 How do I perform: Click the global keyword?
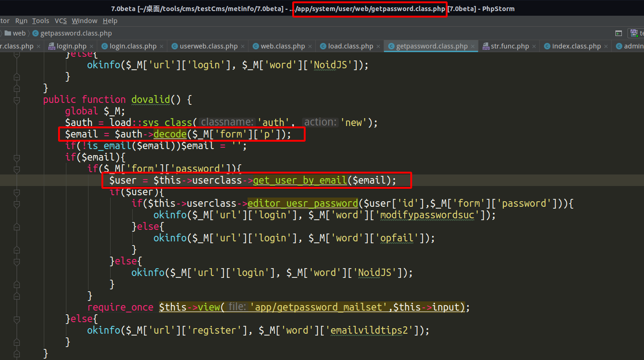click(x=82, y=111)
